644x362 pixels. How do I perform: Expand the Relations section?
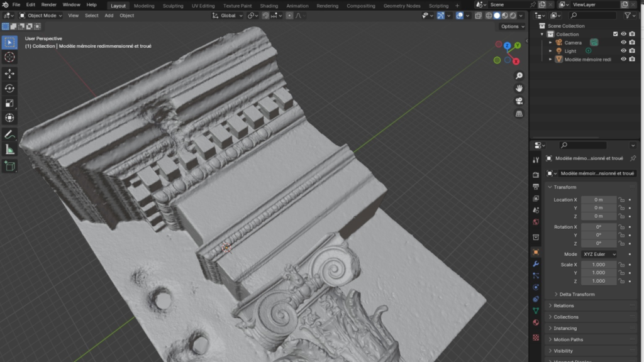[x=563, y=306]
